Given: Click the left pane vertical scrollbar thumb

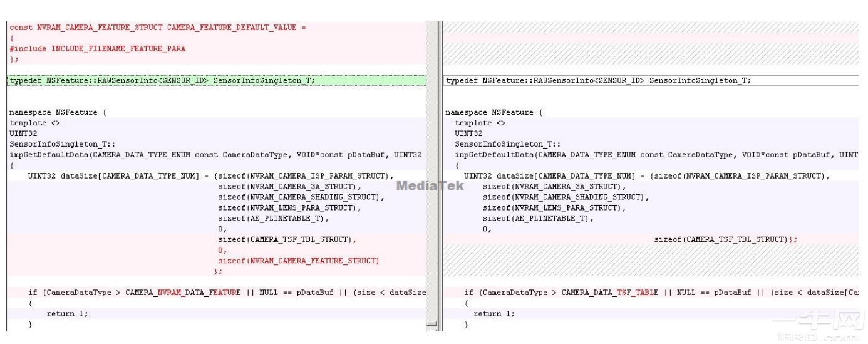Looking at the screenshot, I should pyautogui.click(x=431, y=325).
